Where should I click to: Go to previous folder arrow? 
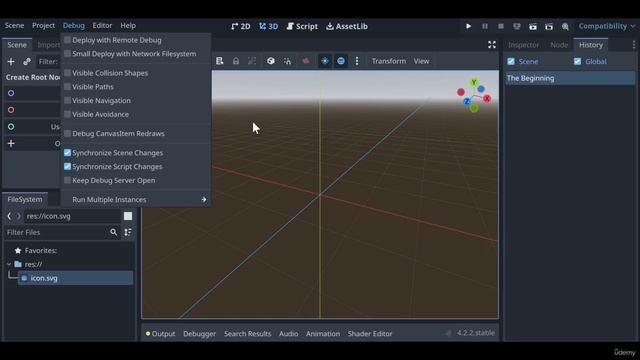tap(9, 216)
